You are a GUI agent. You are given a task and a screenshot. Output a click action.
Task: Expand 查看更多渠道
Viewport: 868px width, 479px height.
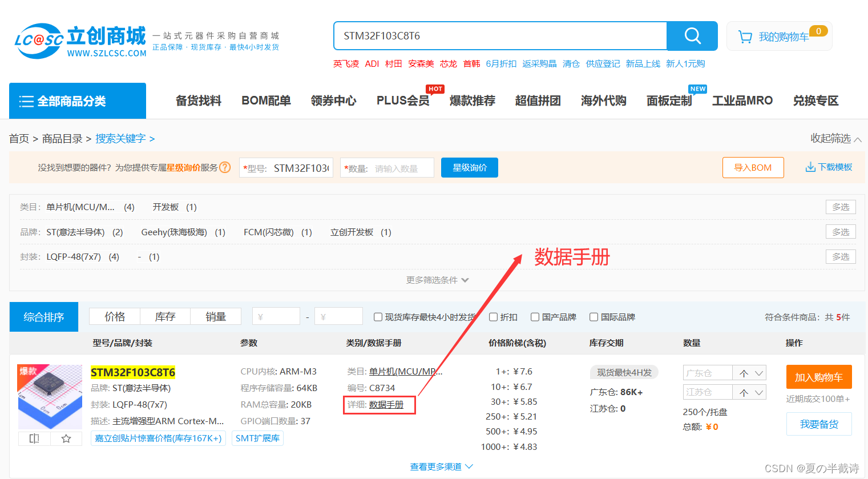pyautogui.click(x=441, y=466)
